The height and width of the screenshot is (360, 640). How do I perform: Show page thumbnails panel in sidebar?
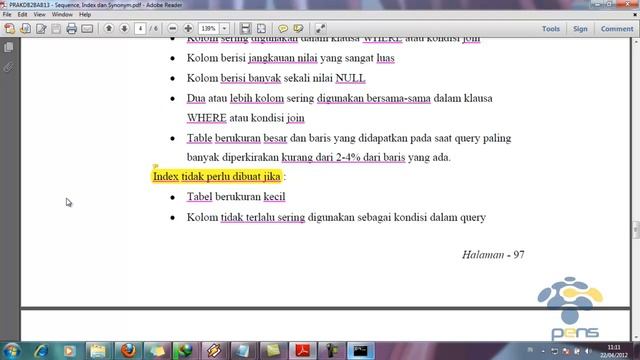click(8, 47)
